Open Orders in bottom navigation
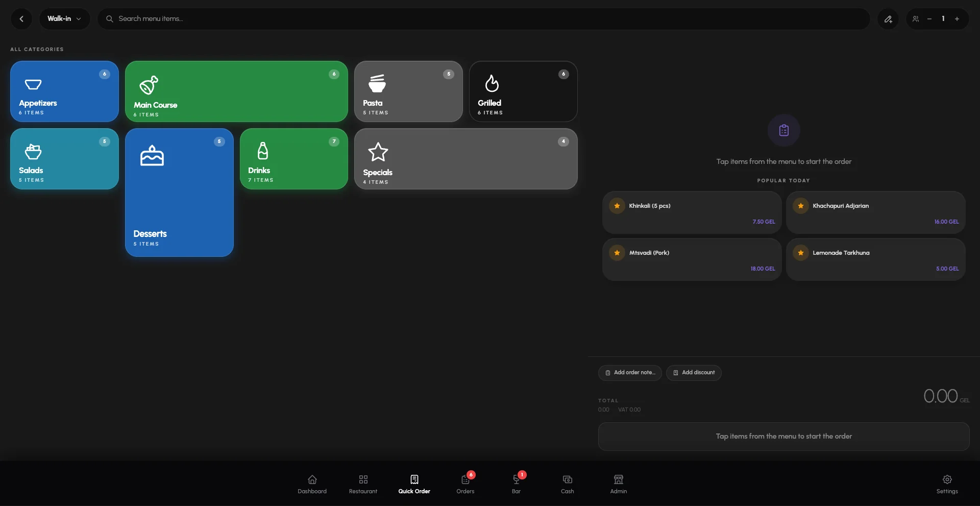 [465, 484]
